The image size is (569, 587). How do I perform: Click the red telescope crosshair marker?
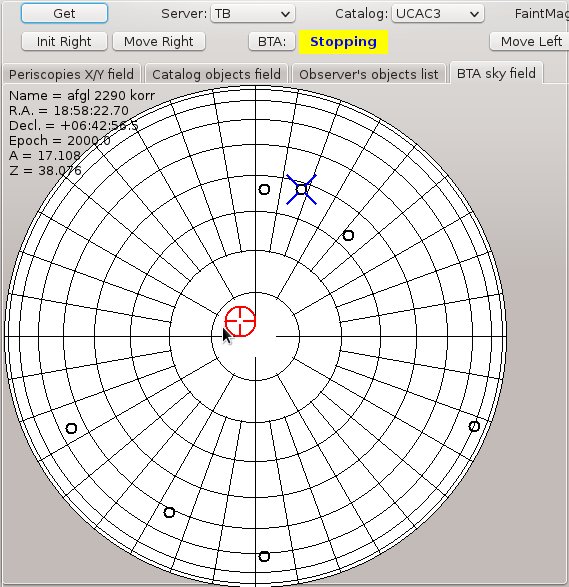click(x=240, y=321)
